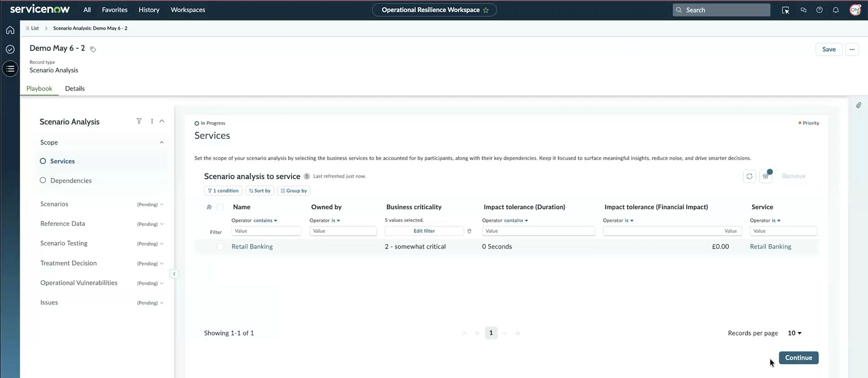Open the Workspaces menu

tap(188, 10)
